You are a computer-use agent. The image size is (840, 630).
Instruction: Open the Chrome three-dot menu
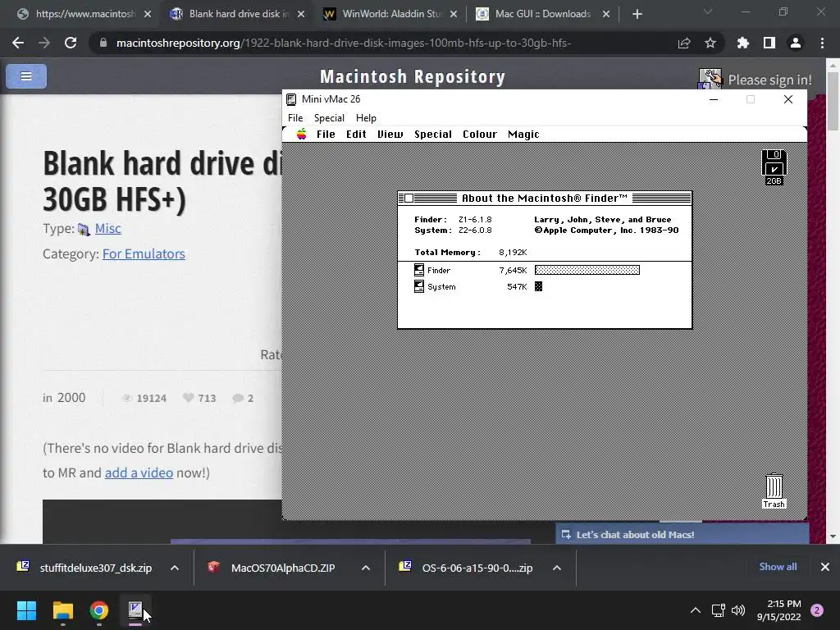click(x=822, y=43)
